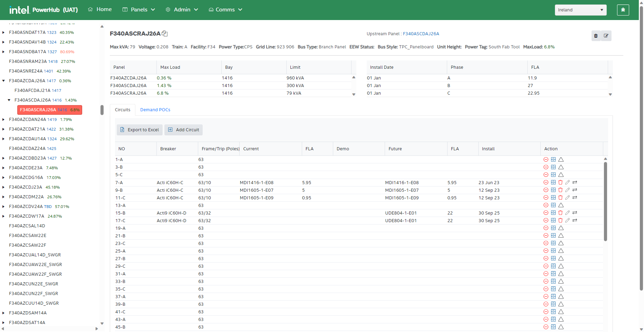The image size is (644, 332).
Task: Open the Panels menu
Action: pos(139,10)
